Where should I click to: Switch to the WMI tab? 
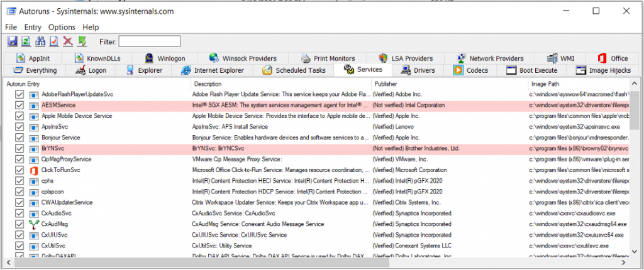click(560, 58)
